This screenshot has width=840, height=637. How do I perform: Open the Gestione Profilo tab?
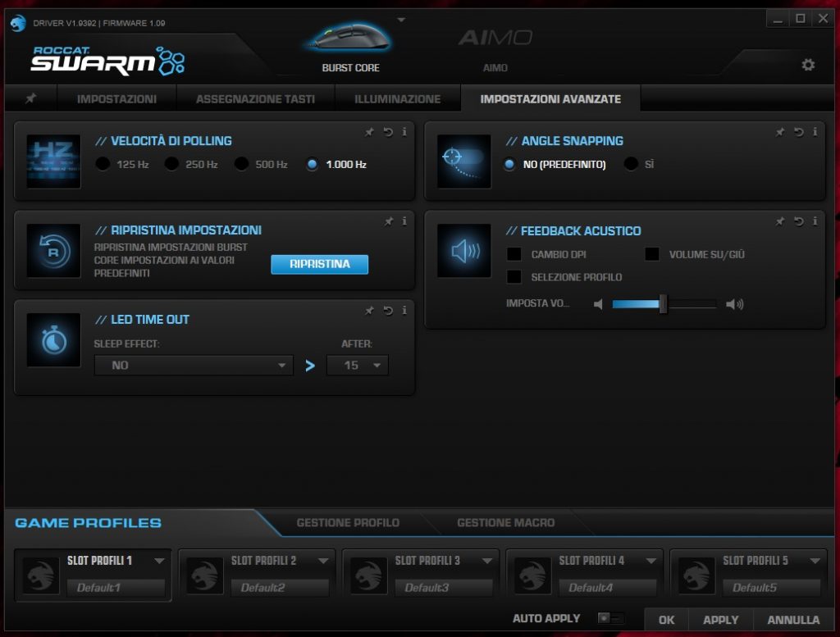[348, 522]
